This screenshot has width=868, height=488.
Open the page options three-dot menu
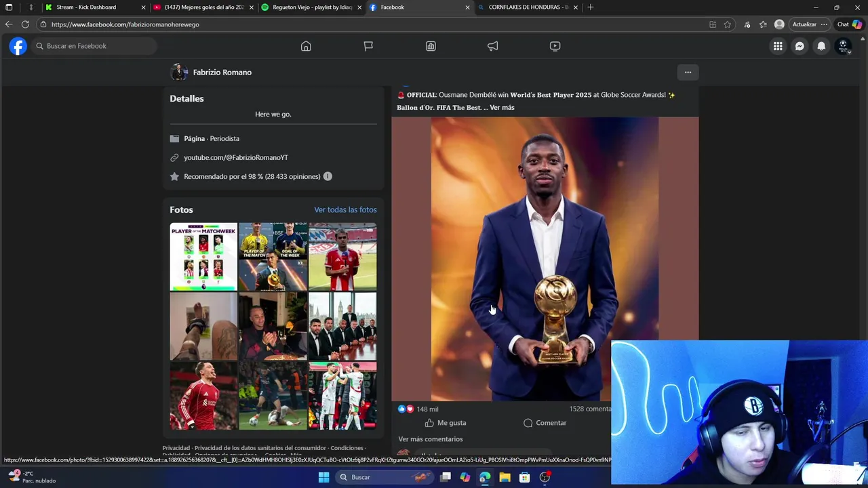tap(688, 73)
